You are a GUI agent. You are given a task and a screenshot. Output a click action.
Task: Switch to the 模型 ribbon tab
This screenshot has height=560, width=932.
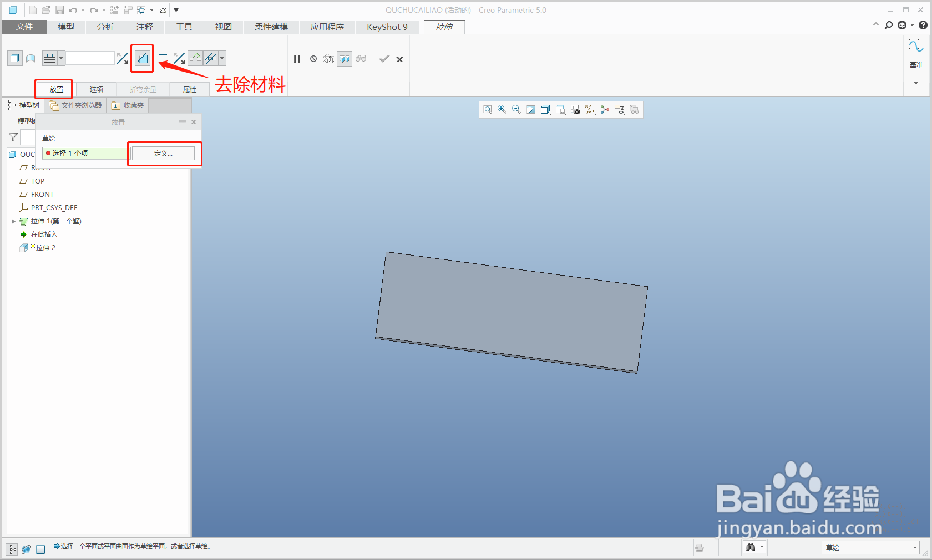click(x=66, y=27)
